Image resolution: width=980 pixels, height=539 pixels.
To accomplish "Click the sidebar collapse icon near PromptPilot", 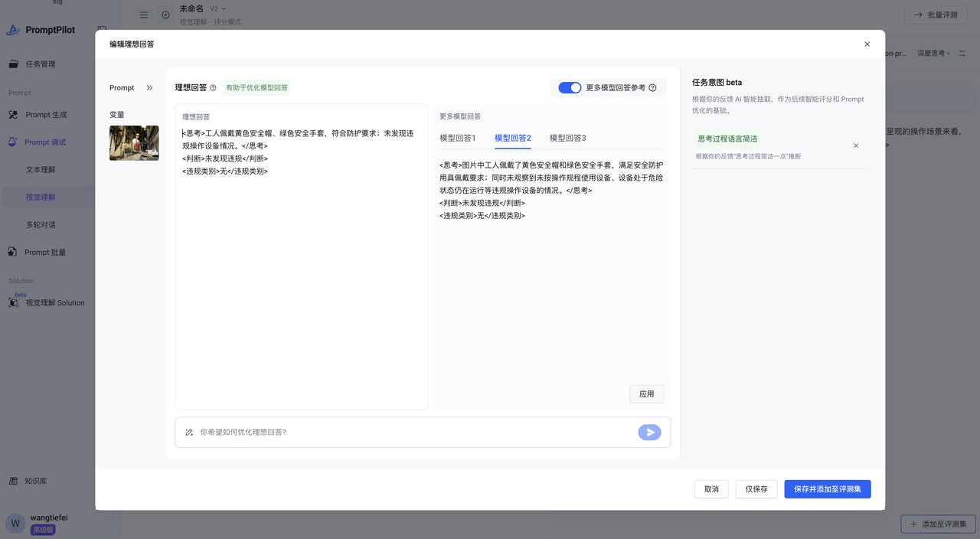I will click(102, 31).
